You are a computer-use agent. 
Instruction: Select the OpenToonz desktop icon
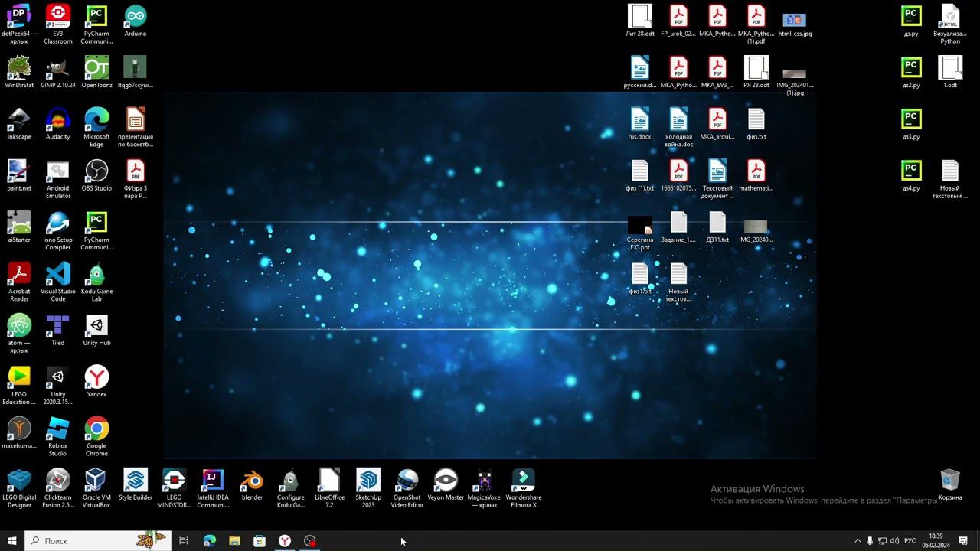(96, 71)
